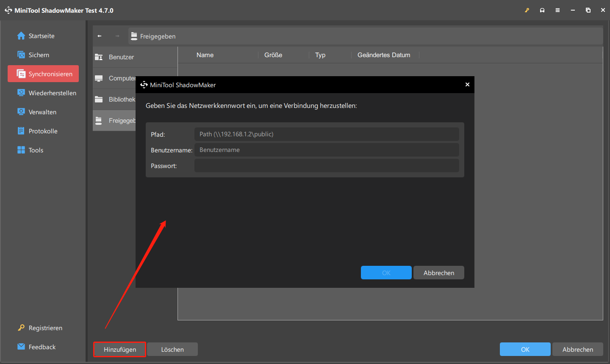Click the Wiederherstellen restore icon
The width and height of the screenshot is (610, 364).
[x=21, y=93]
